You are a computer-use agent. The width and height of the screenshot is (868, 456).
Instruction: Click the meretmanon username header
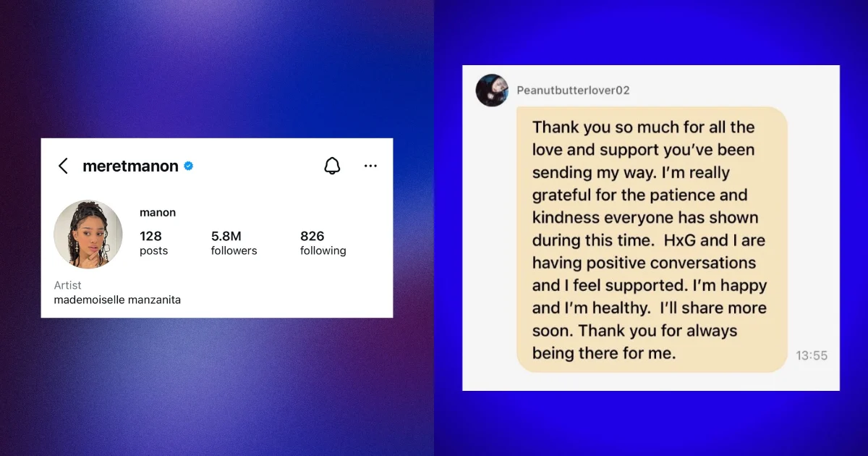(130, 166)
